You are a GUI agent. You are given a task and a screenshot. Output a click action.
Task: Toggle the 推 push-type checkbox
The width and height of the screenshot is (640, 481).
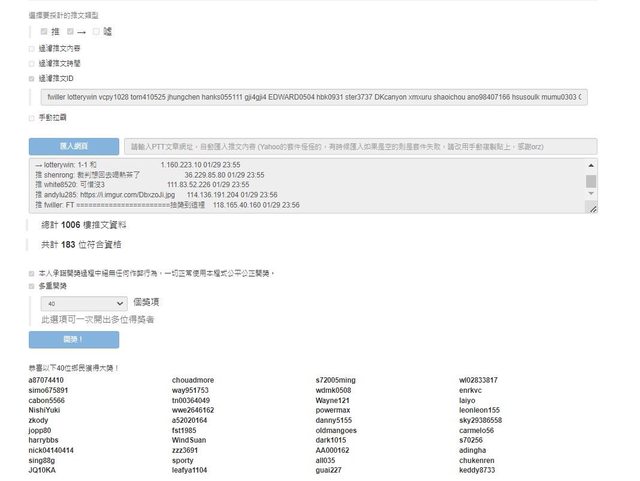(43, 32)
